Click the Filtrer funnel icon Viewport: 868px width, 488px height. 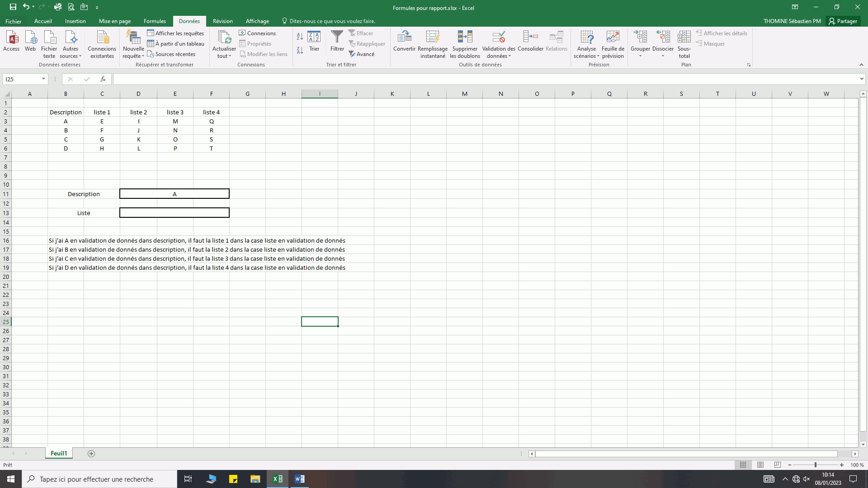(x=337, y=37)
